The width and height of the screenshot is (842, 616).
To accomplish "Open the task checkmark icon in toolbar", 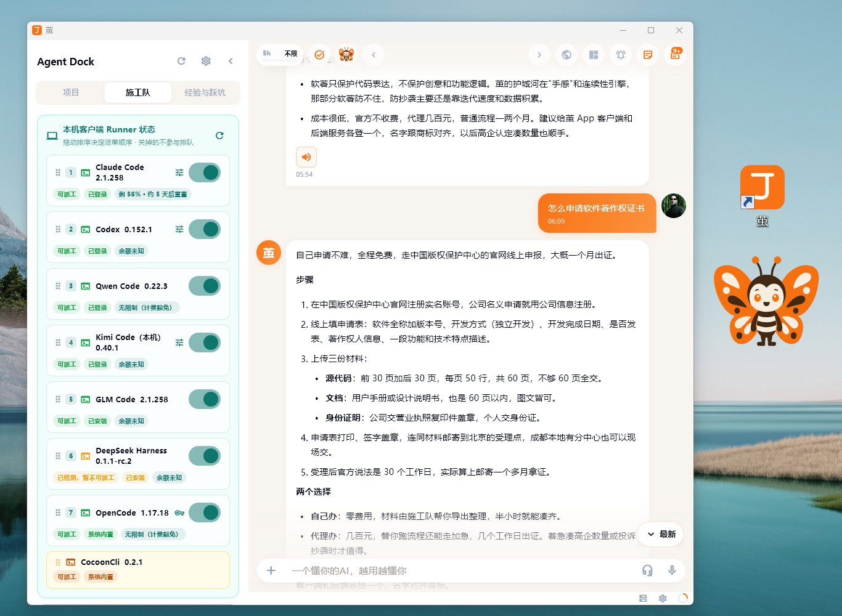I will (319, 55).
